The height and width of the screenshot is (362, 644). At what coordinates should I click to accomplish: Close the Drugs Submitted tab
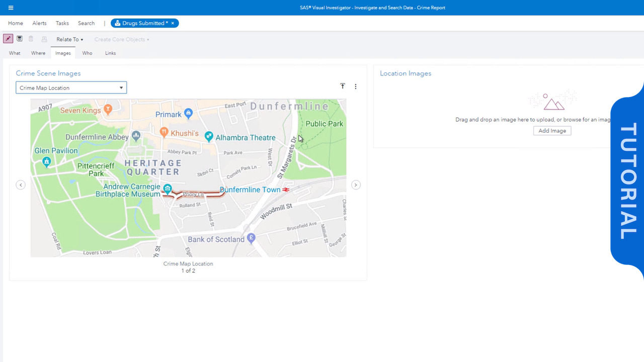173,23
